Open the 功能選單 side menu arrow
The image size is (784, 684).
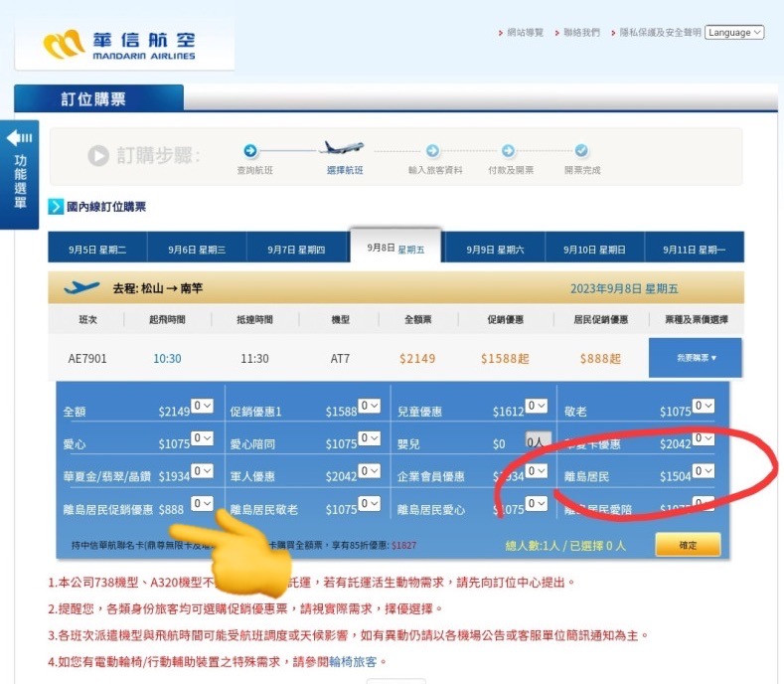tap(20, 137)
